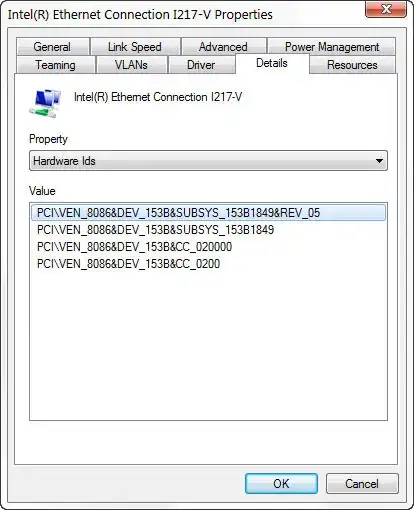The width and height of the screenshot is (414, 510).
Task: Click the Intel(R) Ethernet Connection I217-V device name
Action: click(158, 97)
